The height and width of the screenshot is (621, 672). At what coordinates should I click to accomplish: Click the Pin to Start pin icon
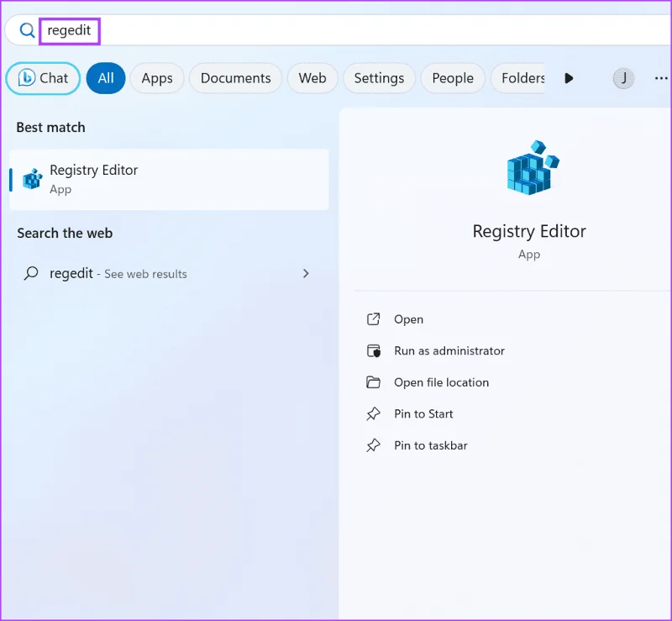tap(373, 413)
